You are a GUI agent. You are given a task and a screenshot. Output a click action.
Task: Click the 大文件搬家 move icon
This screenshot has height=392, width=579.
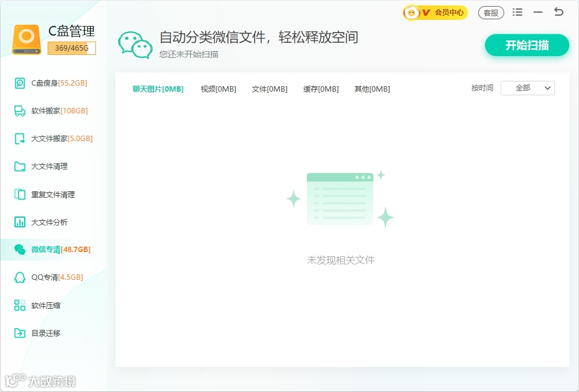point(19,139)
